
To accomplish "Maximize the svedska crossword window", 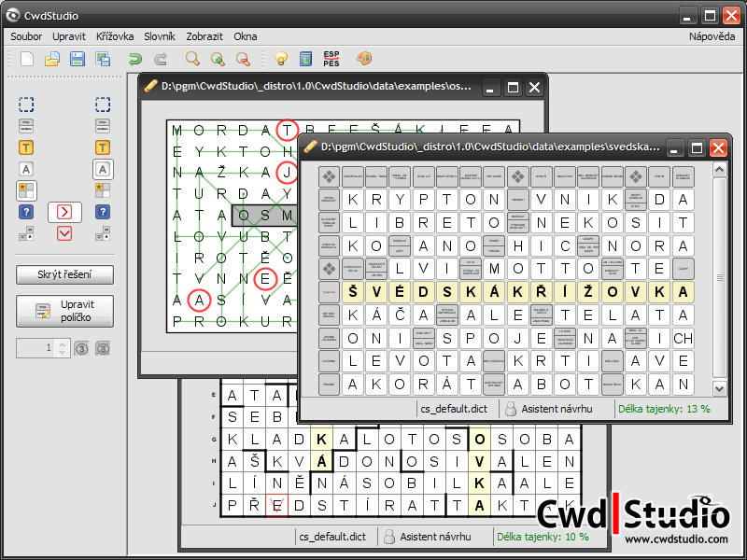I will point(697,148).
